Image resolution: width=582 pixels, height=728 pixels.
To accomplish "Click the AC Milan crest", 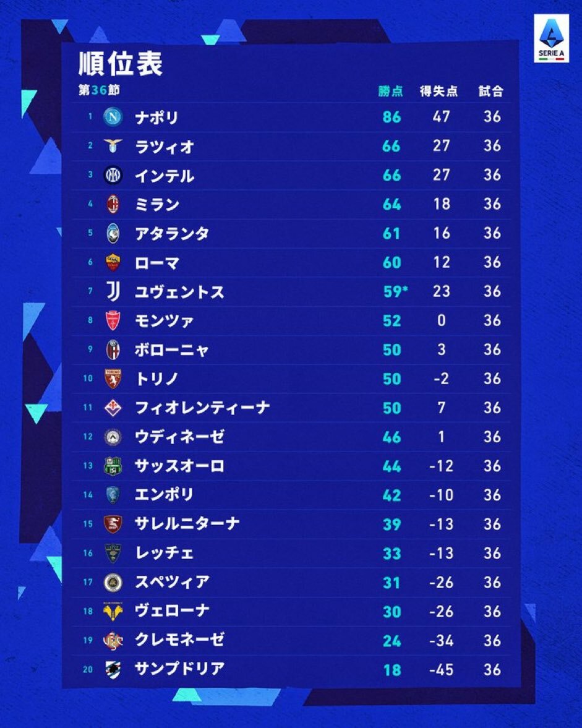I will coord(113,204).
